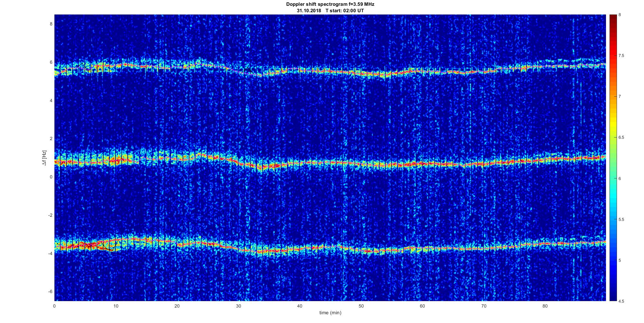Click the y-axis tick label '6'
644x323 pixels.
(x=51, y=62)
